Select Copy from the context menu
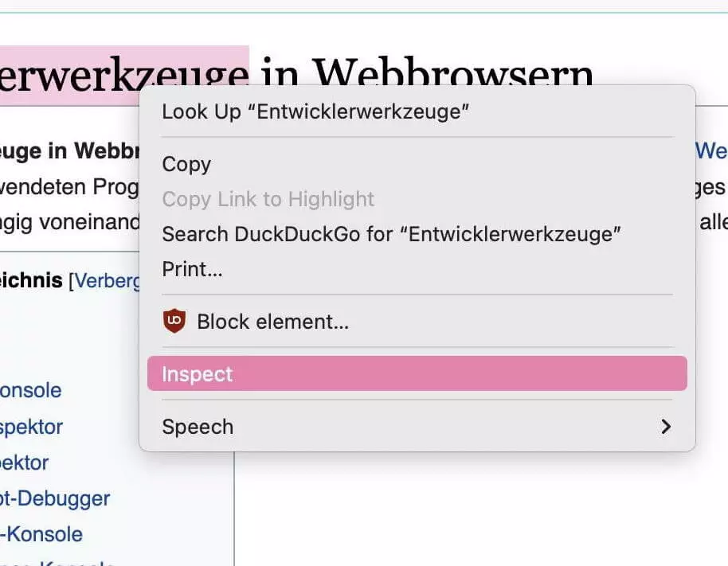This screenshot has height=566, width=728. pos(186,164)
